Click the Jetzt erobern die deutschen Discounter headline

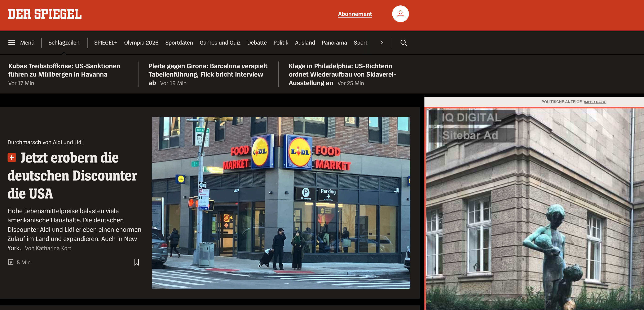tap(72, 175)
